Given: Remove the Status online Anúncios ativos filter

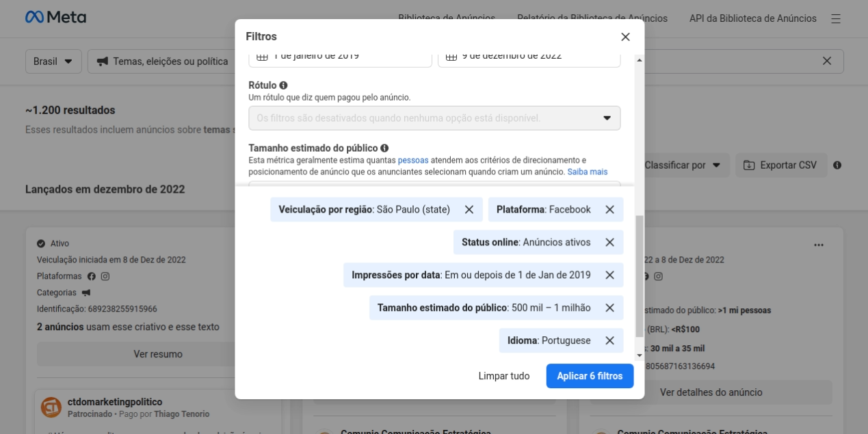Looking at the screenshot, I should tap(609, 243).
